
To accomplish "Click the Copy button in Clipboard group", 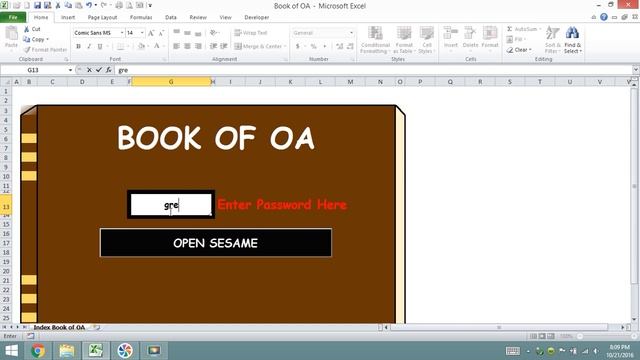I will (36, 39).
